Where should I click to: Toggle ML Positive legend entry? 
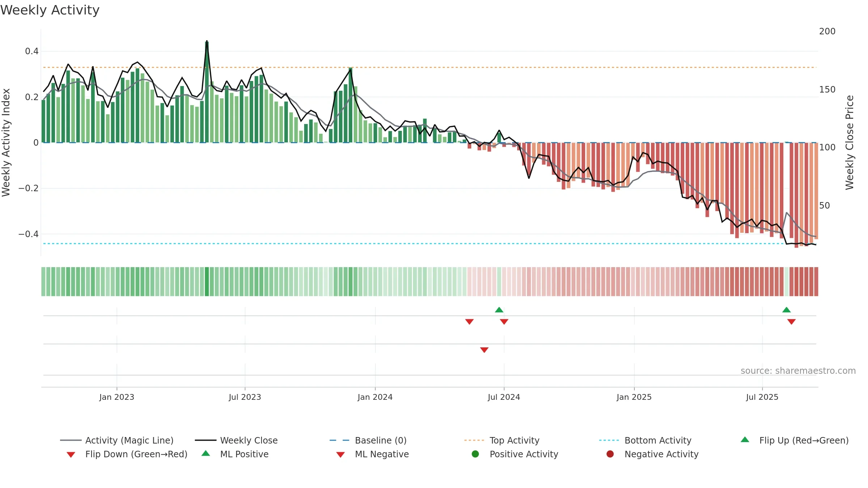pos(235,454)
